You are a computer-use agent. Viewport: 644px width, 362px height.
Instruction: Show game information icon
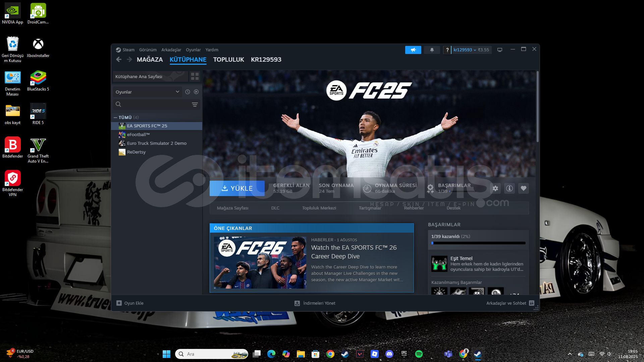coord(509,188)
